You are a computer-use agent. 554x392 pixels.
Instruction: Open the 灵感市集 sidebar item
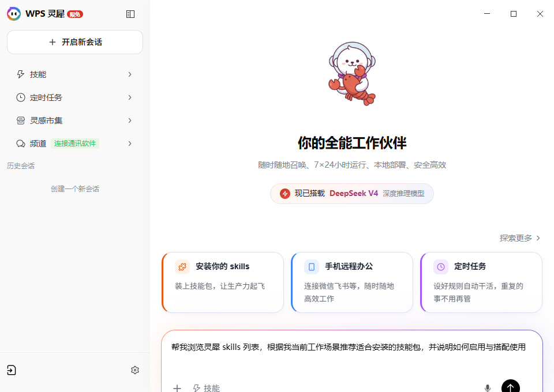pos(75,120)
